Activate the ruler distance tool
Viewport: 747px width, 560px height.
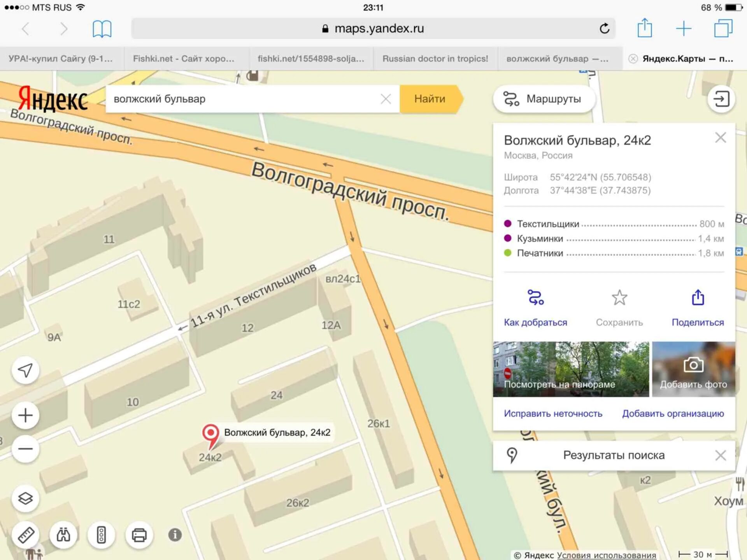tap(25, 535)
